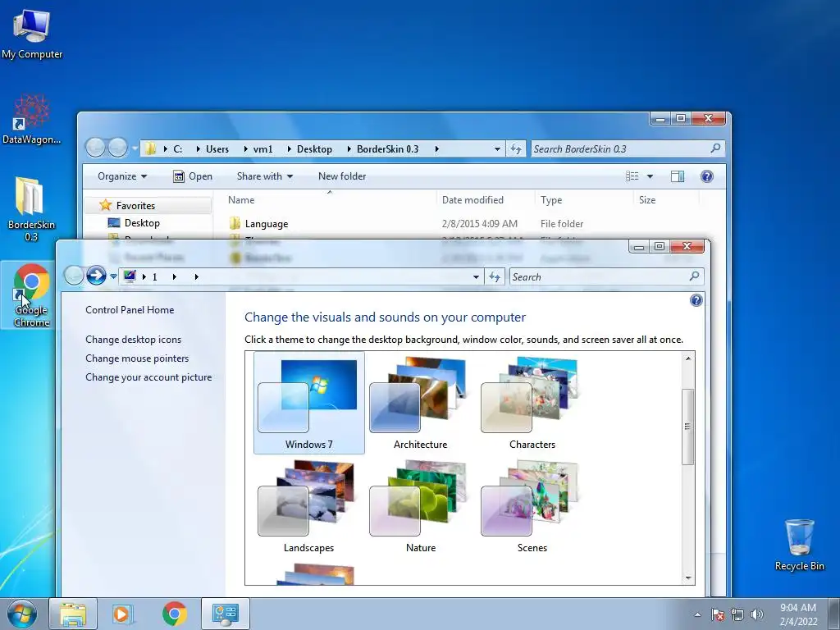
Task: Open Change desktop icons link
Action: click(134, 339)
